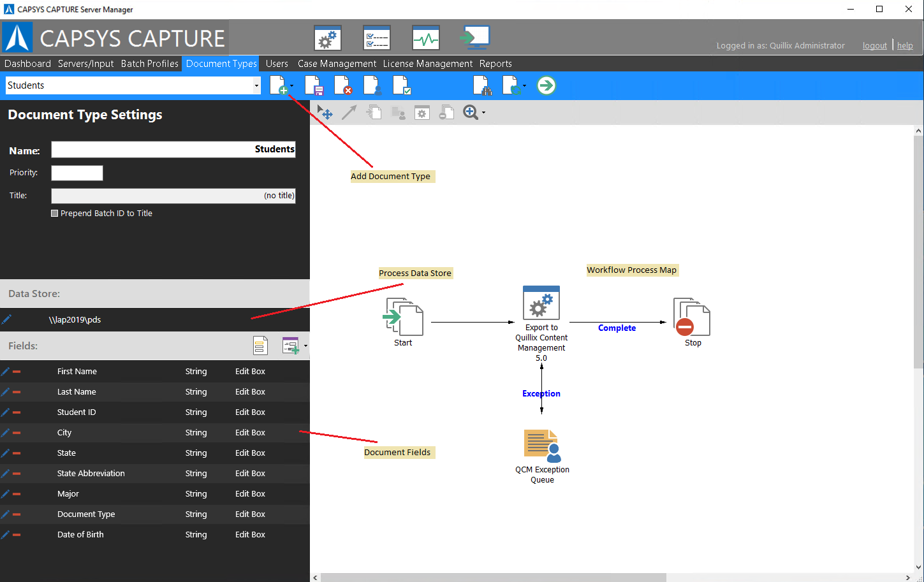Screen dimensions: 924x582
Task: Open License Management tab
Action: [x=428, y=64]
